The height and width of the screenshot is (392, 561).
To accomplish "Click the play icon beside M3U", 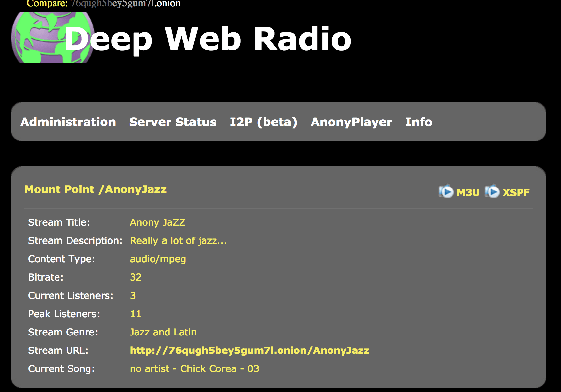I will pyautogui.click(x=446, y=192).
